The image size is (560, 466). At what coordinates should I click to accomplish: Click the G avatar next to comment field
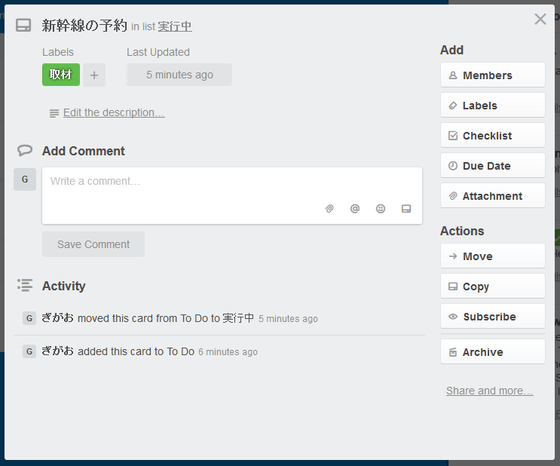25,179
